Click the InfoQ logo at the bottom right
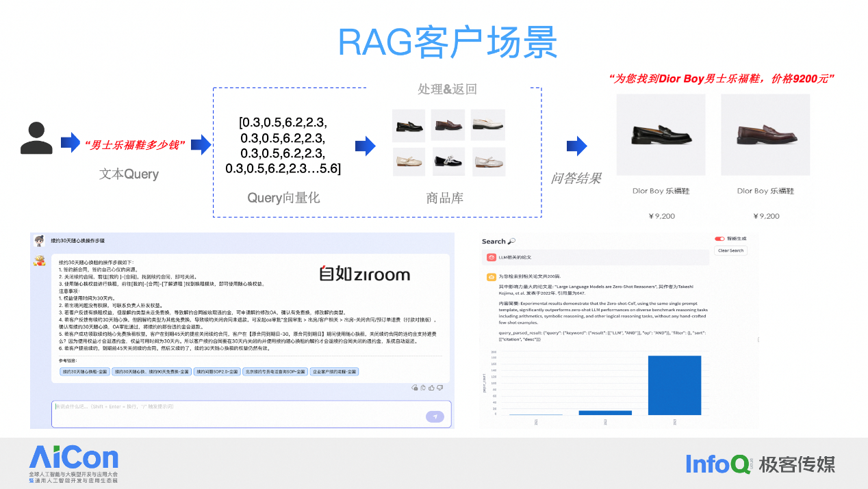The width and height of the screenshot is (868, 489). click(718, 464)
